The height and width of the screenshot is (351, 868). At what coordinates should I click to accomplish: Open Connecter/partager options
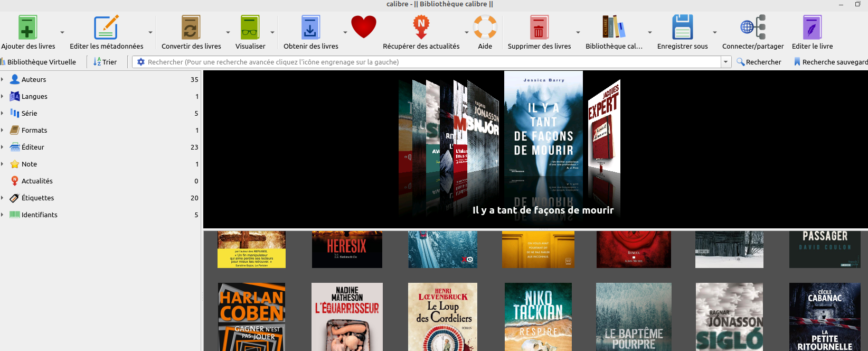pyautogui.click(x=753, y=28)
